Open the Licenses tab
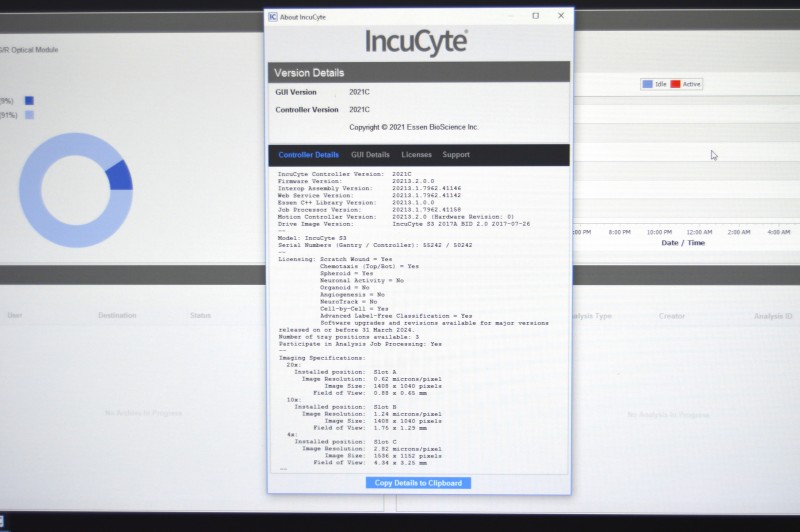800x532 pixels. tap(416, 155)
